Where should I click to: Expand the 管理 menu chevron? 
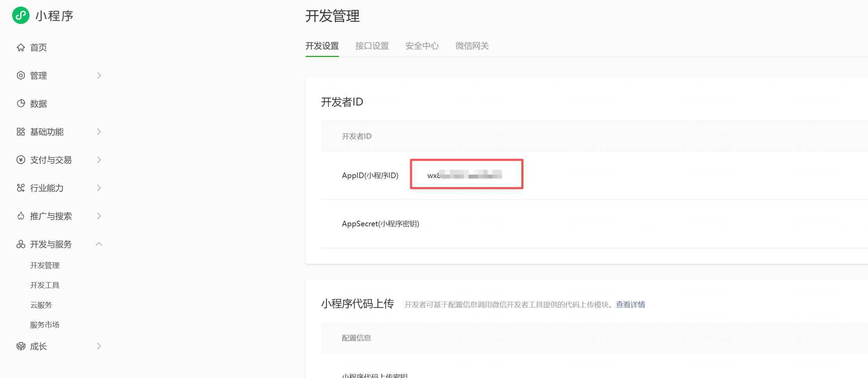pos(99,75)
